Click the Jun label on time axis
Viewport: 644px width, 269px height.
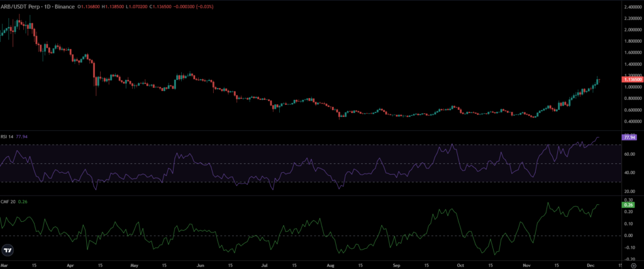click(200, 265)
